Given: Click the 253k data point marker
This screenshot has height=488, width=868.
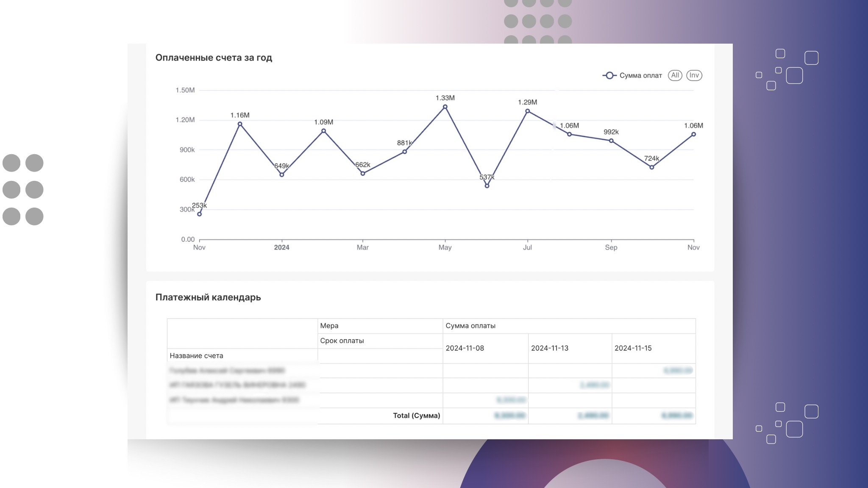Looking at the screenshot, I should (x=200, y=214).
